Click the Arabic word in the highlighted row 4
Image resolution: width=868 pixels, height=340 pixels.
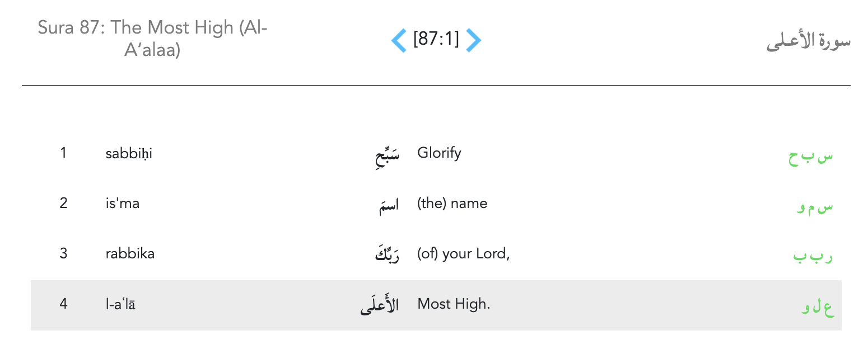pyautogui.click(x=380, y=306)
